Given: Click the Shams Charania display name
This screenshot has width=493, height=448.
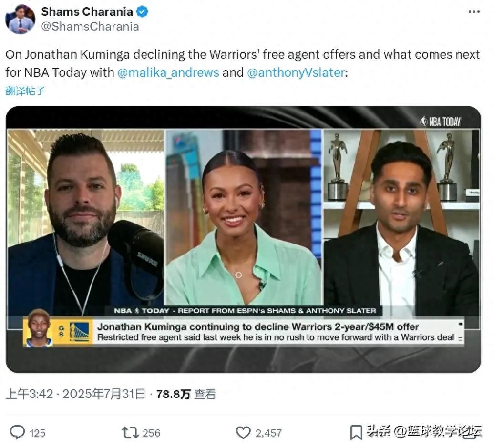Looking at the screenshot, I should coord(87,12).
